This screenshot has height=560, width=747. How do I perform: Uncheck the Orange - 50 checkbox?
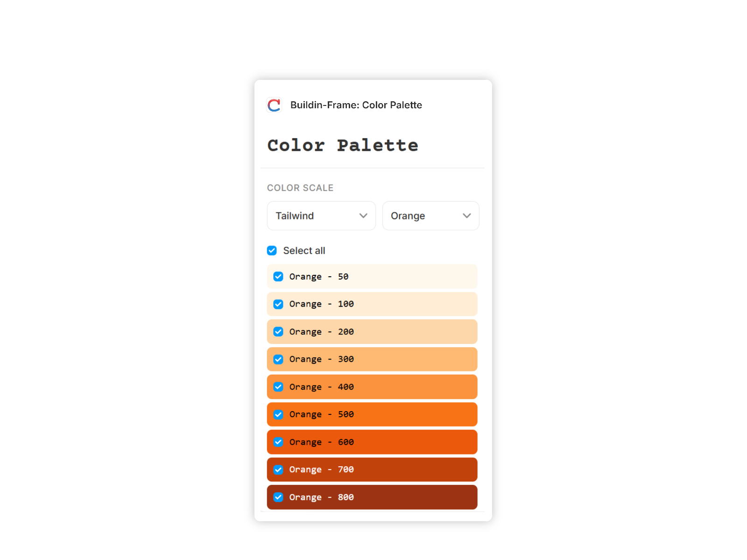tap(278, 276)
